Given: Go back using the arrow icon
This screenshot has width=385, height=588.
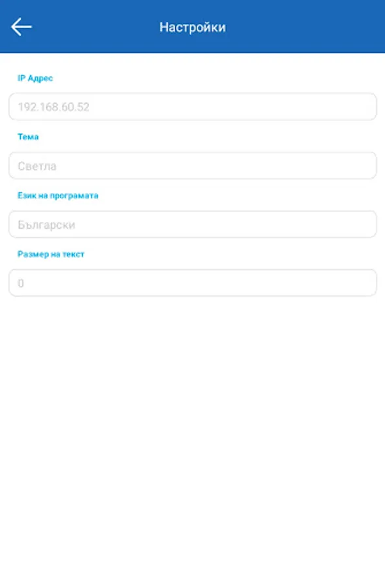Looking at the screenshot, I should point(22,27).
